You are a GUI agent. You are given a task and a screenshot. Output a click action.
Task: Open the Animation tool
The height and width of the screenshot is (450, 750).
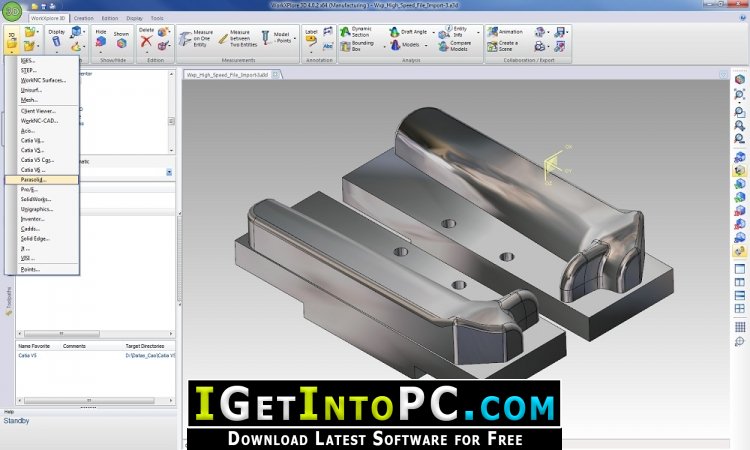pyautogui.click(x=505, y=32)
